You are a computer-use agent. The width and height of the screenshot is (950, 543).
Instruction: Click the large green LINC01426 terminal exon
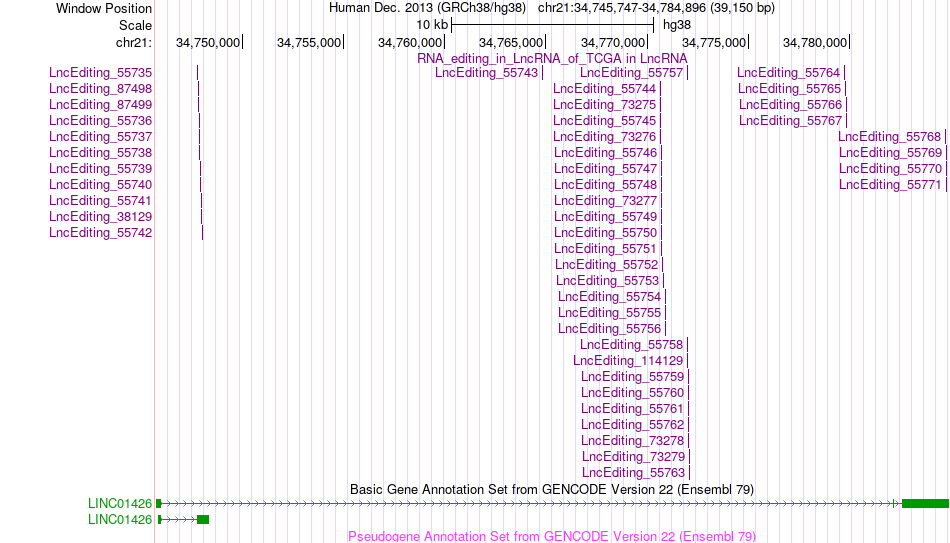[925, 504]
